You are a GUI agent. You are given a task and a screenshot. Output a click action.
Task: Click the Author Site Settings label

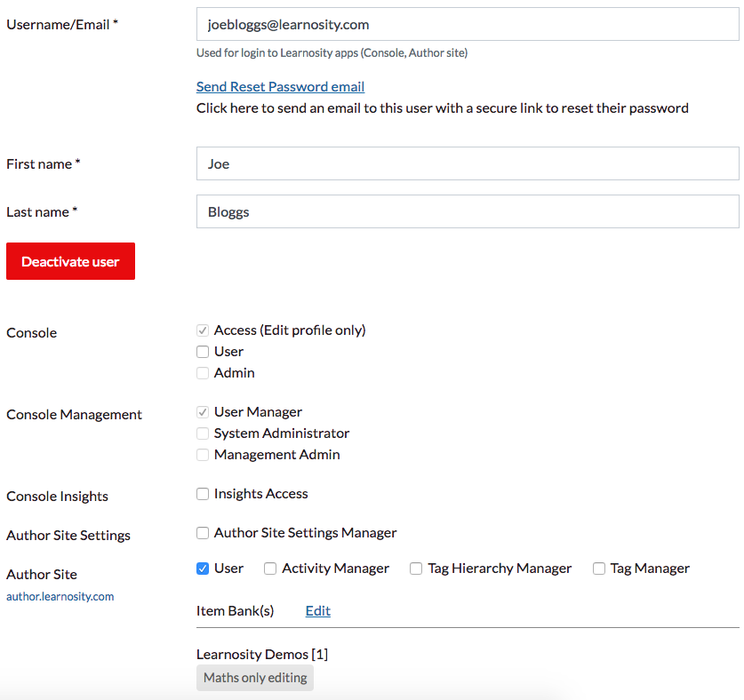click(68, 535)
